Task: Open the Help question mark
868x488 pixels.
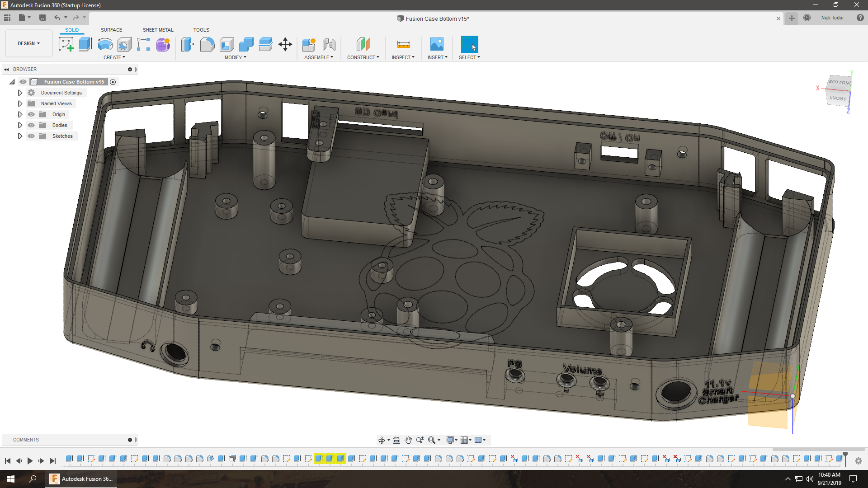Action: [x=860, y=18]
